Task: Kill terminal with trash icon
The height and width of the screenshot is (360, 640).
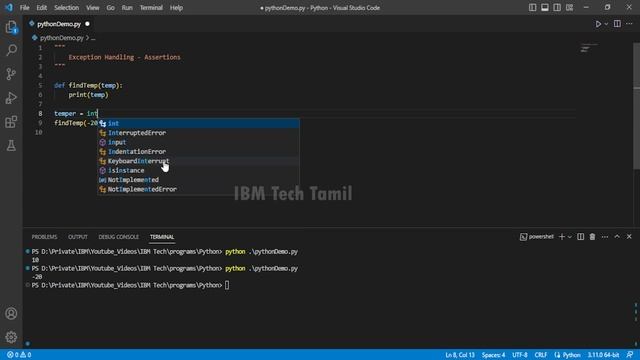Action: point(592,237)
